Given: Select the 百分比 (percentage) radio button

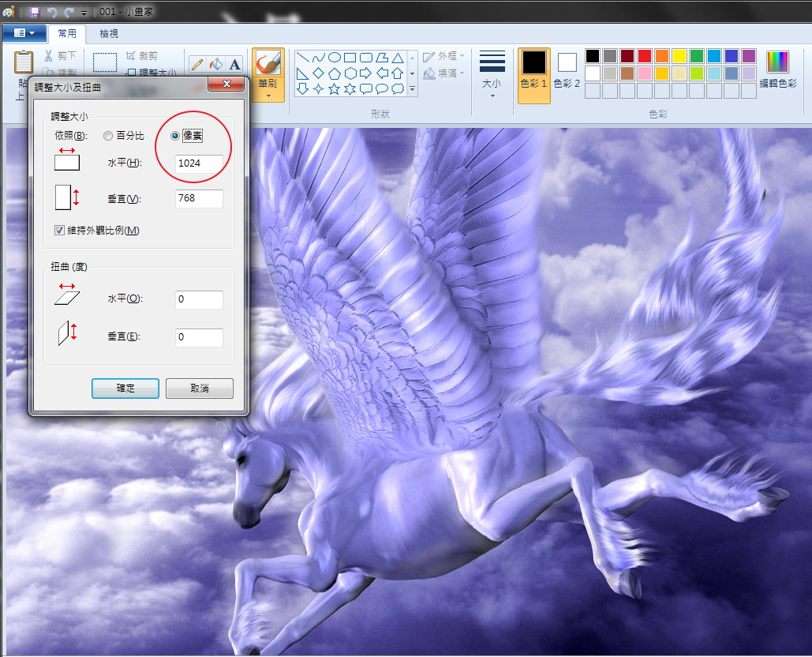Looking at the screenshot, I should click(x=108, y=136).
